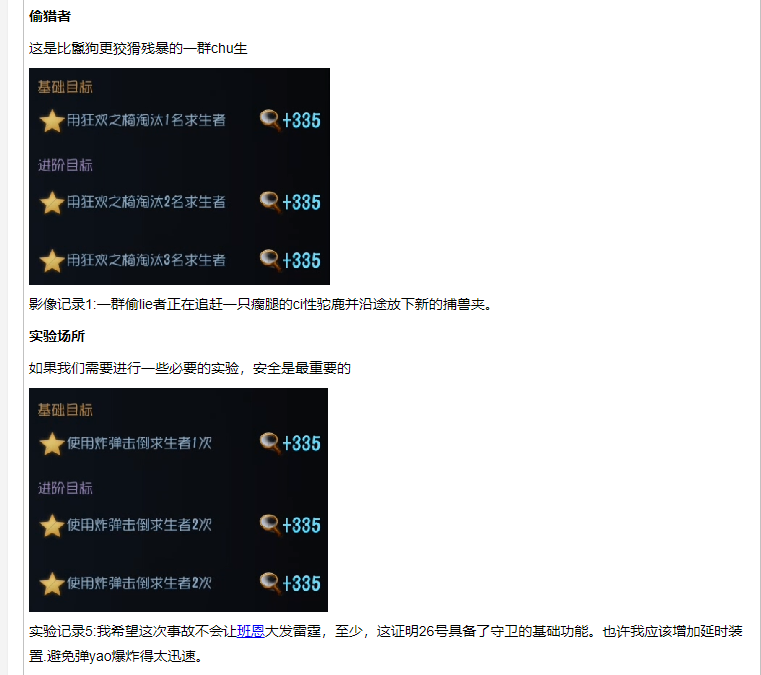
Task: Click the 进阶目标 label in the first panel
Action: (65, 165)
